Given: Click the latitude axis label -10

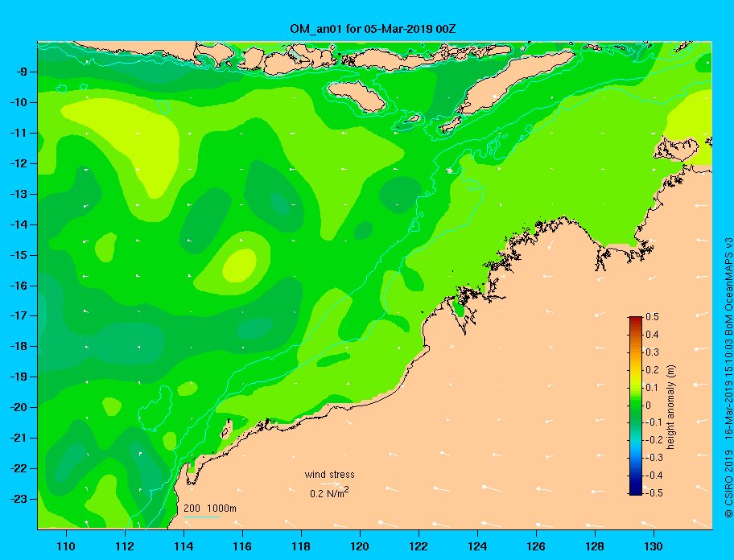Looking at the screenshot, I should click(x=19, y=102).
